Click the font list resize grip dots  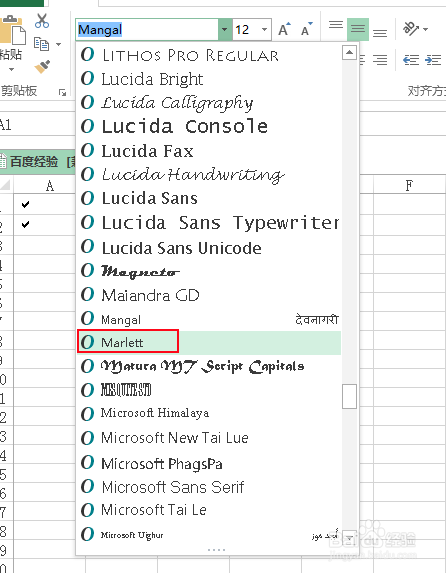click(216, 550)
